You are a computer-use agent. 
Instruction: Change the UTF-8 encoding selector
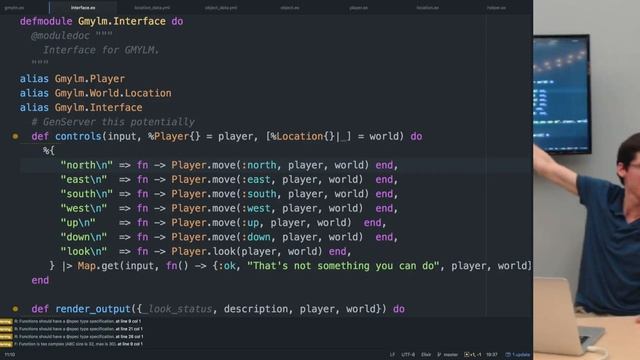click(x=408, y=355)
